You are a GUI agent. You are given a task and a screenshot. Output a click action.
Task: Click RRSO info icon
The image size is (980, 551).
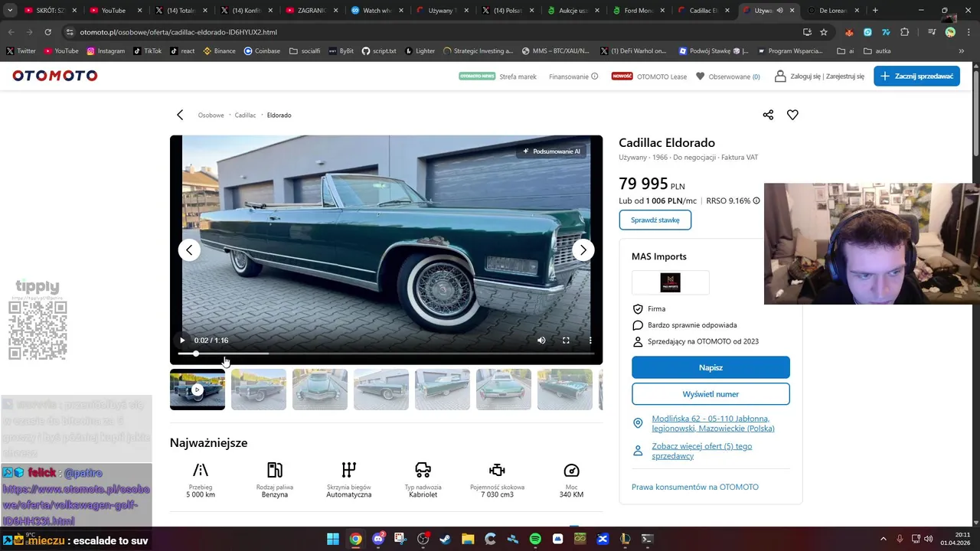click(x=756, y=201)
